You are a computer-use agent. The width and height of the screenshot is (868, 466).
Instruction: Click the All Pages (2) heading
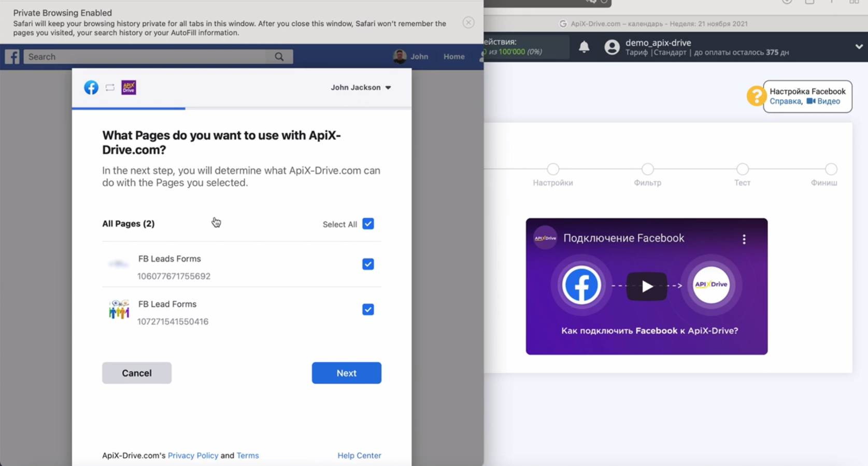(x=128, y=224)
